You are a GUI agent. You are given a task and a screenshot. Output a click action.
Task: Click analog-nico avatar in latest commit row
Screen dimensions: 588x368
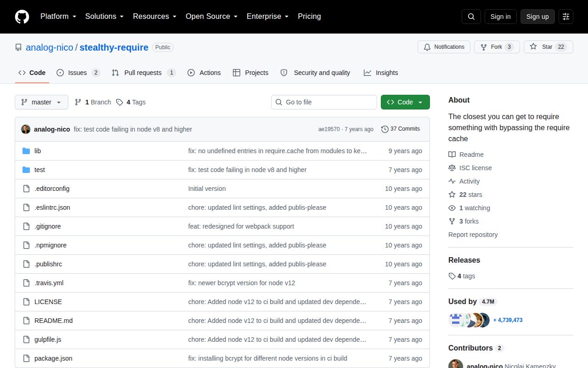tap(26, 129)
